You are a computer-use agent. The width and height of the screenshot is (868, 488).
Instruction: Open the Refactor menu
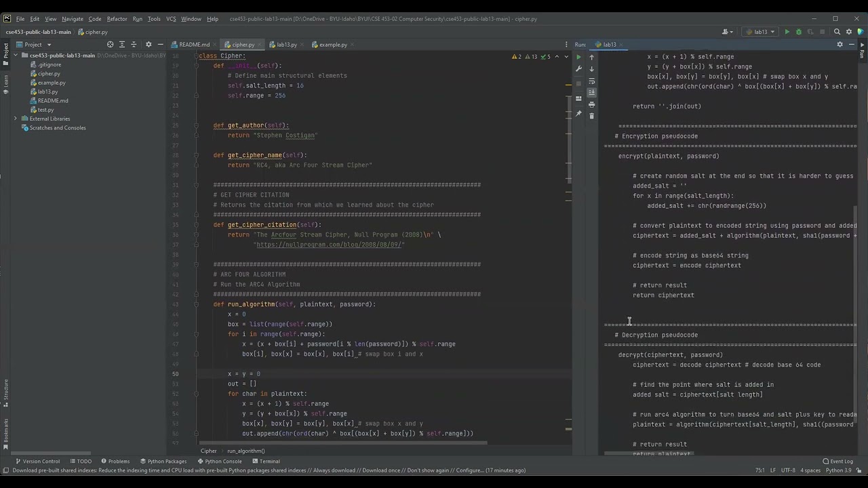click(x=117, y=19)
